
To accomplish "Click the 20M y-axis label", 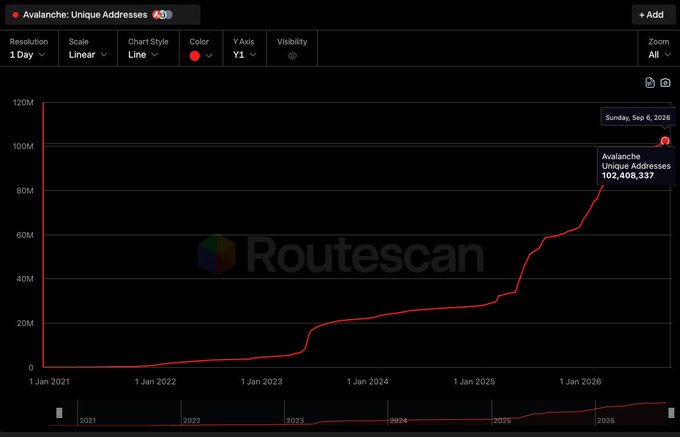I will [x=25, y=323].
